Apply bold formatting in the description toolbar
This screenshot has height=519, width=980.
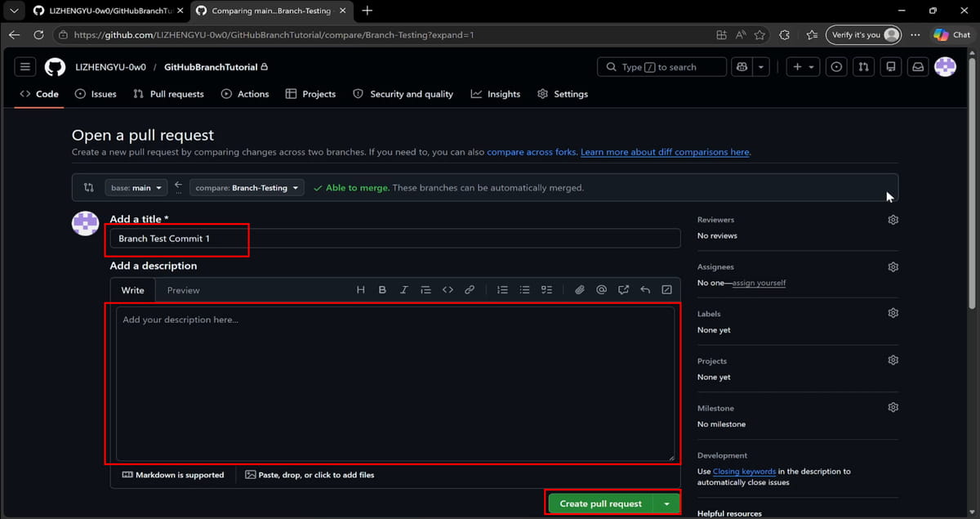381,289
